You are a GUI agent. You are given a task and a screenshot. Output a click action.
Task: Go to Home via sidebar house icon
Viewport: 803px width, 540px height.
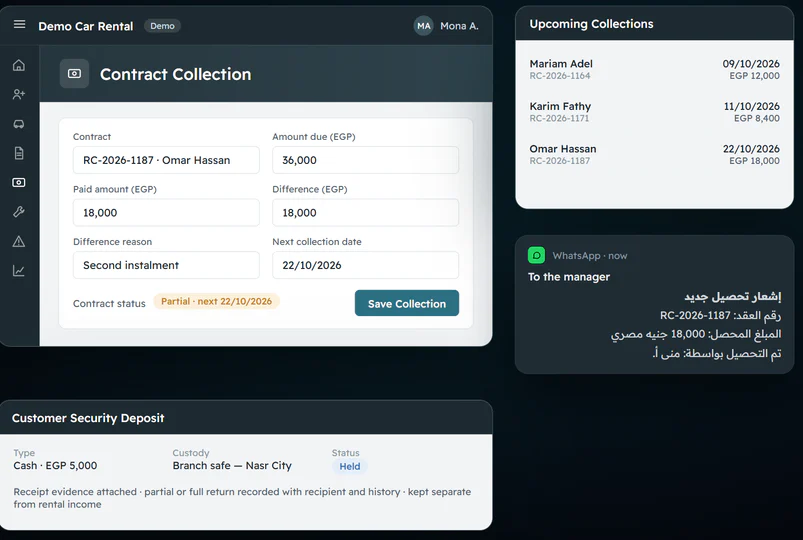pyautogui.click(x=19, y=65)
